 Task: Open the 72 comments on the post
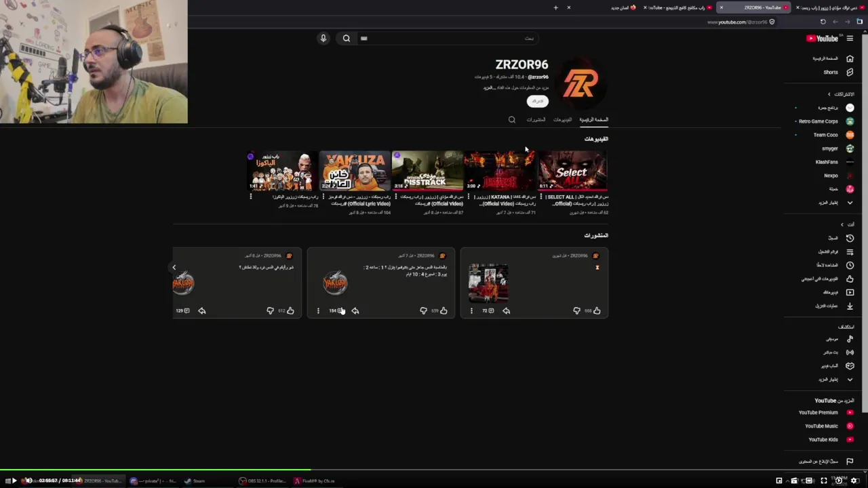488,310
